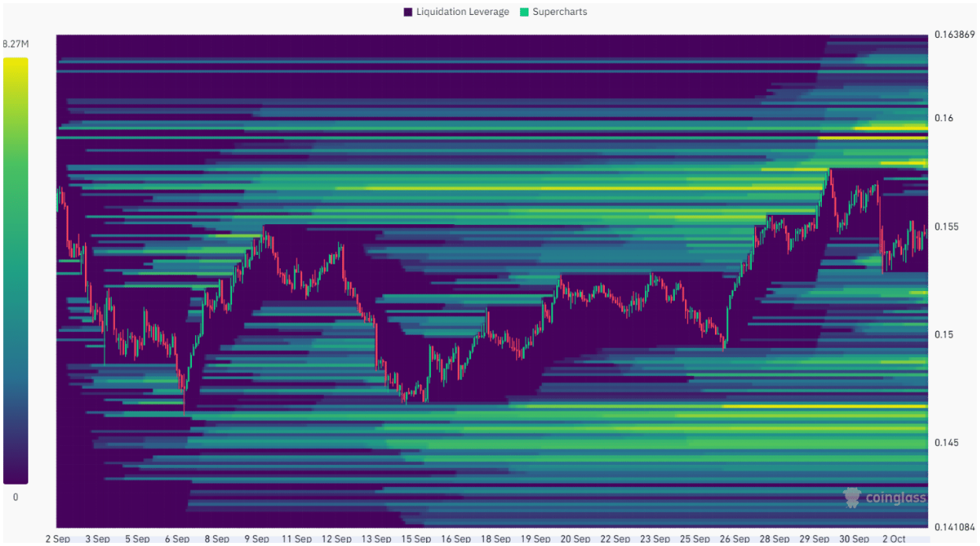Screen dimensions: 980x546
Task: Select the 28 Sep date label
Action: (775, 539)
